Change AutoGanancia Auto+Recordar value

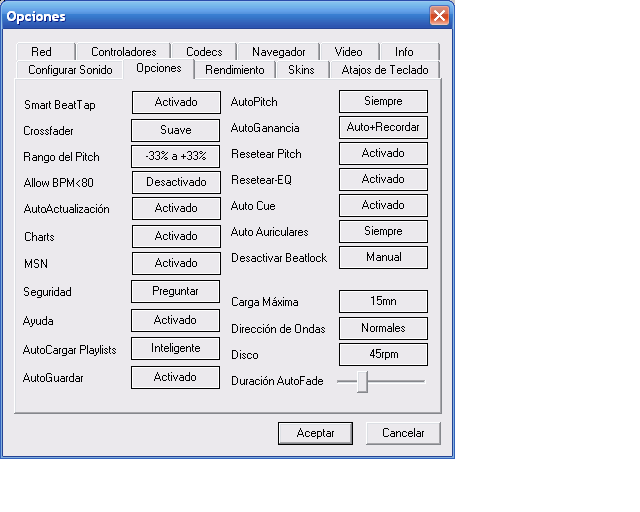[x=383, y=128]
